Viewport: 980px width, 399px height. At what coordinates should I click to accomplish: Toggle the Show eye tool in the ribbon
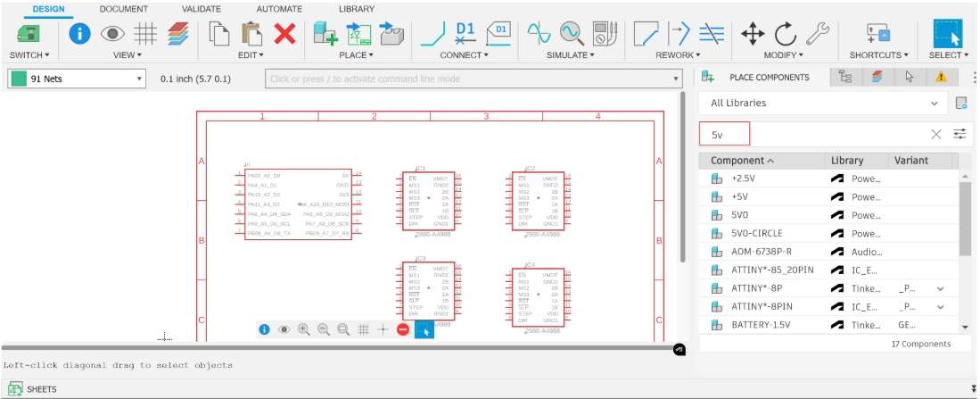112,33
